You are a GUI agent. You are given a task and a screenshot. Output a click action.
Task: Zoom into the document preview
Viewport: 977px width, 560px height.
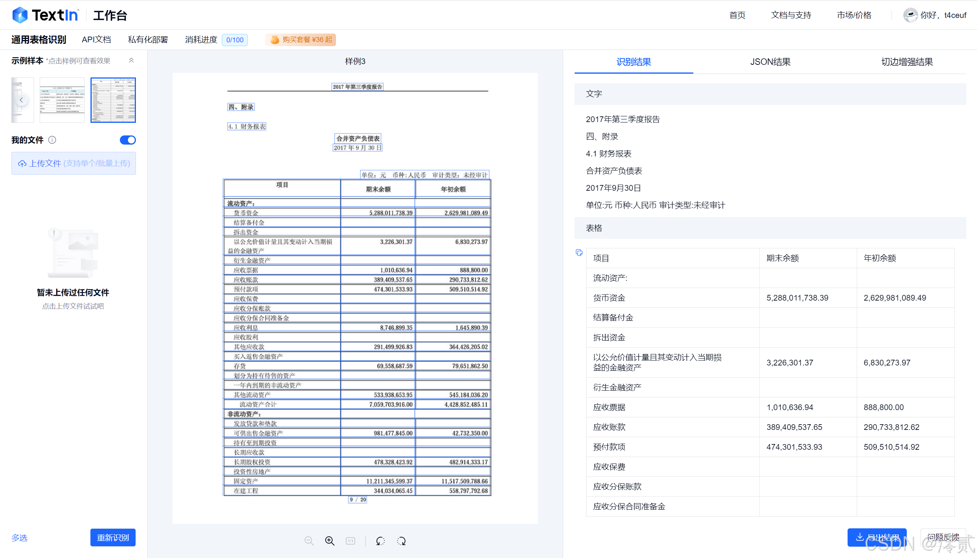click(329, 541)
